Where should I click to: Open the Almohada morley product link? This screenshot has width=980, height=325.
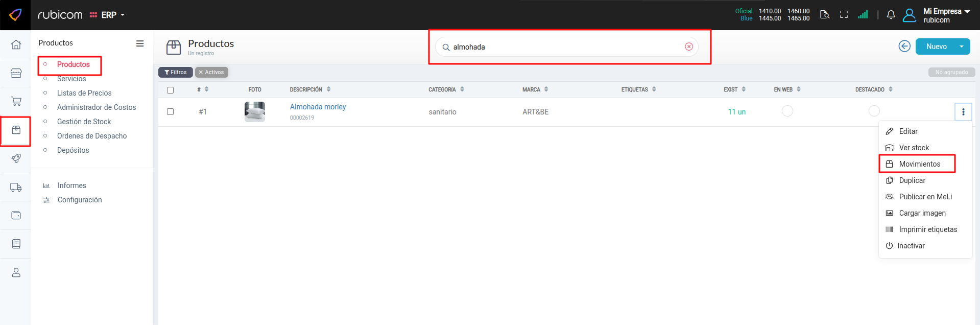point(318,107)
